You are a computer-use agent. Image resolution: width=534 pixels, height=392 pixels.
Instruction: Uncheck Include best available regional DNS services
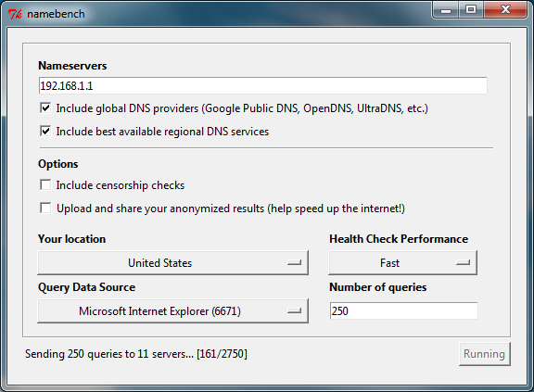[45, 131]
